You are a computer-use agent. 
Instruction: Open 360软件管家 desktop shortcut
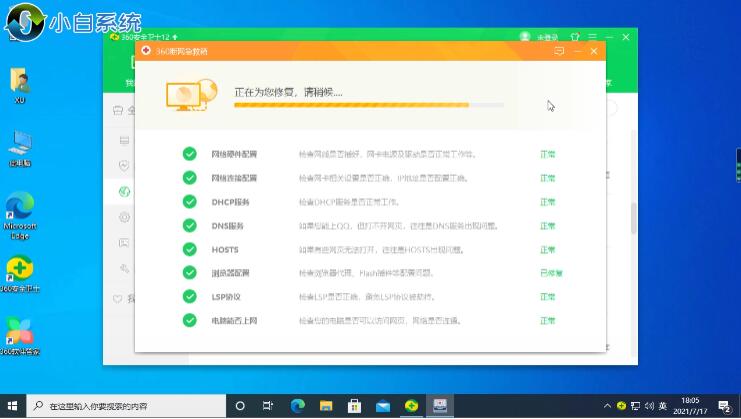19,333
